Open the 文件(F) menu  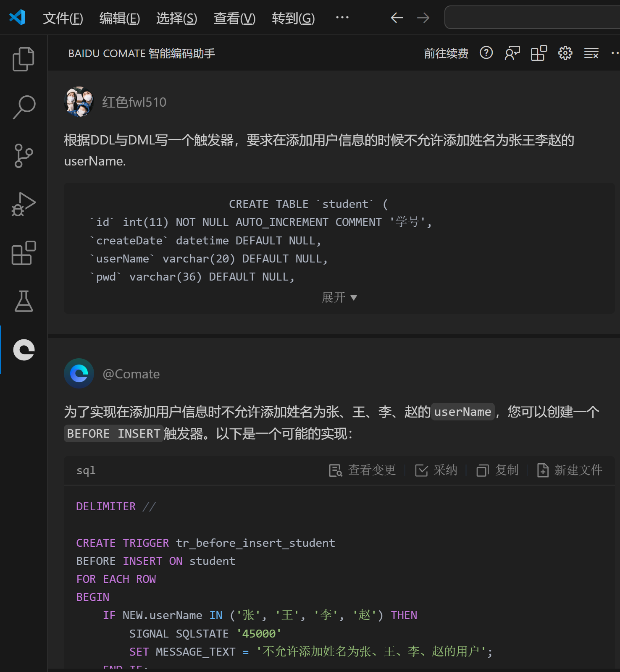[63, 18]
